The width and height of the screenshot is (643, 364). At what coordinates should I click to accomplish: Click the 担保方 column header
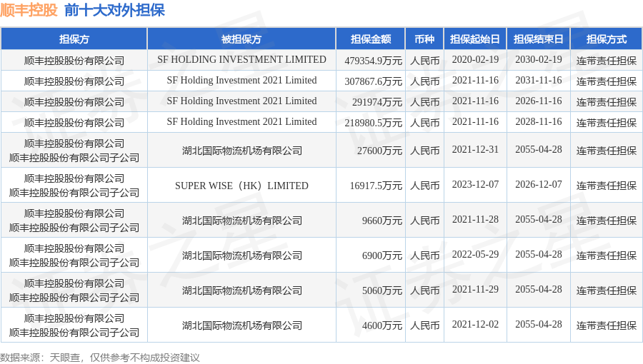[x=74, y=39]
